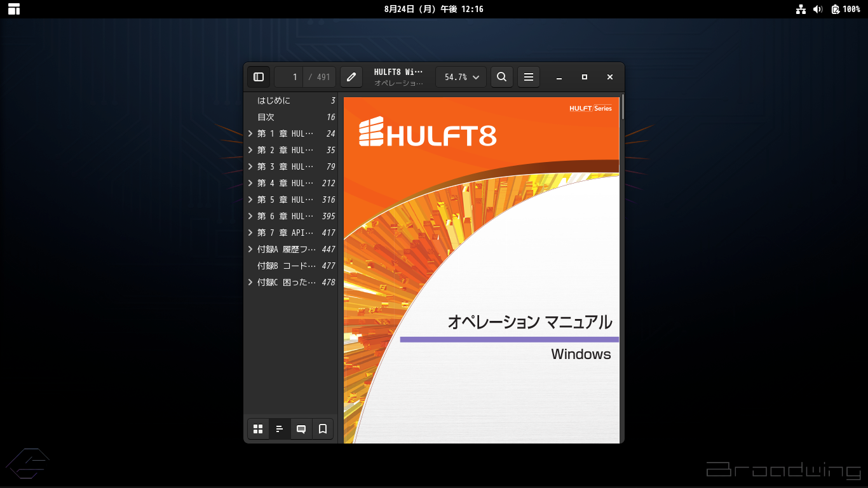Select the 第 6 章 HUL… outline entry
Screen dimensions: 868x488
pyautogui.click(x=291, y=216)
